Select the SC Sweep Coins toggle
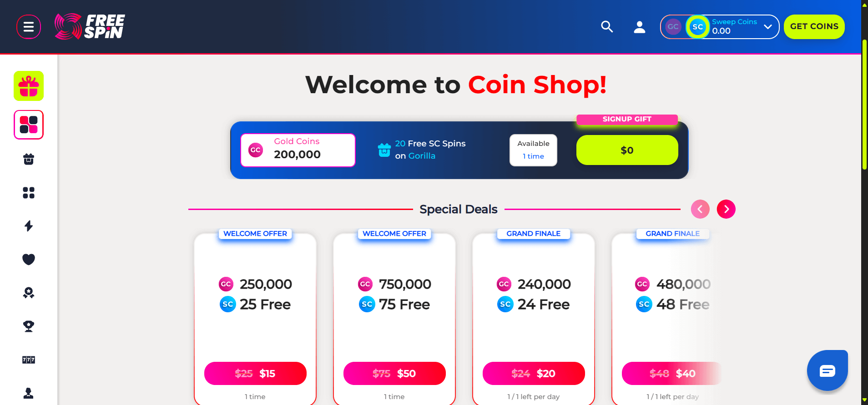868x405 pixels. [697, 27]
